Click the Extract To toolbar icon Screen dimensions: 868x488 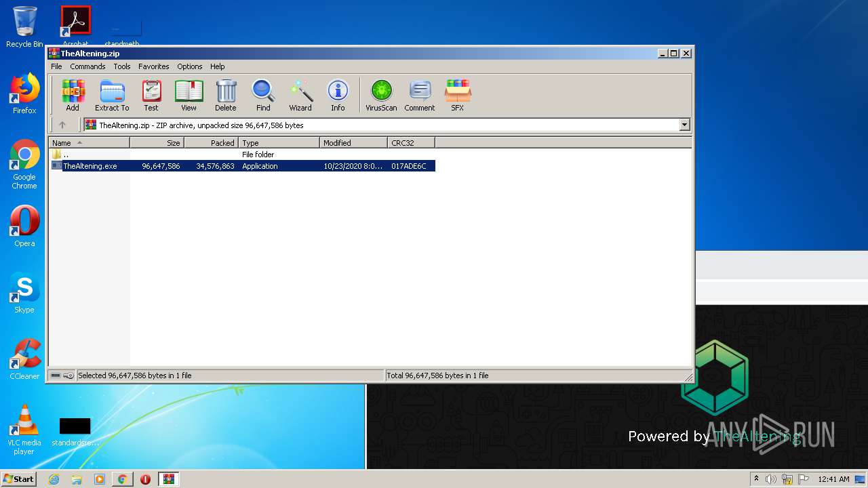tap(112, 95)
